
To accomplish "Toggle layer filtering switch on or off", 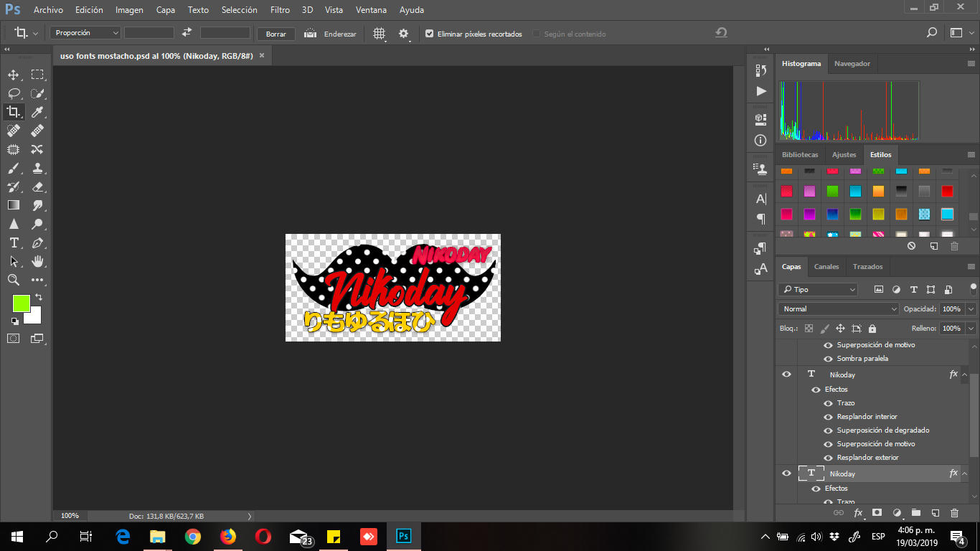I will (973, 289).
